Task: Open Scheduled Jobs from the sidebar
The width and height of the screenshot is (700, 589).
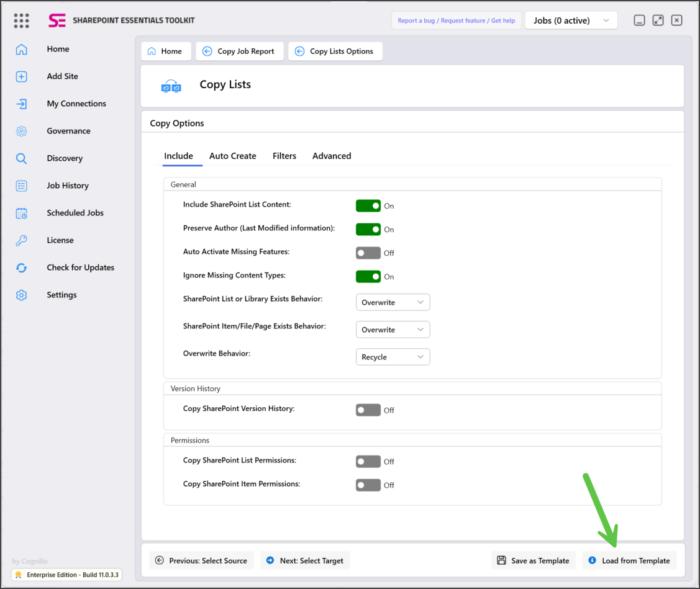Action: 75,213
